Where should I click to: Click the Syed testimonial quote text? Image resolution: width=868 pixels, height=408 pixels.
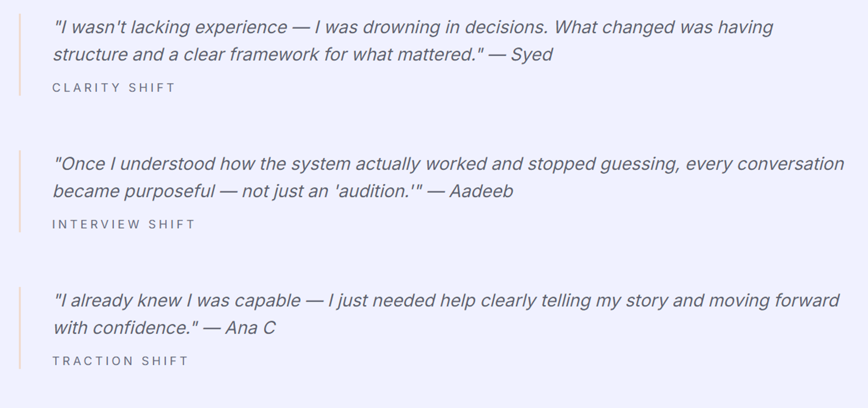point(413,41)
